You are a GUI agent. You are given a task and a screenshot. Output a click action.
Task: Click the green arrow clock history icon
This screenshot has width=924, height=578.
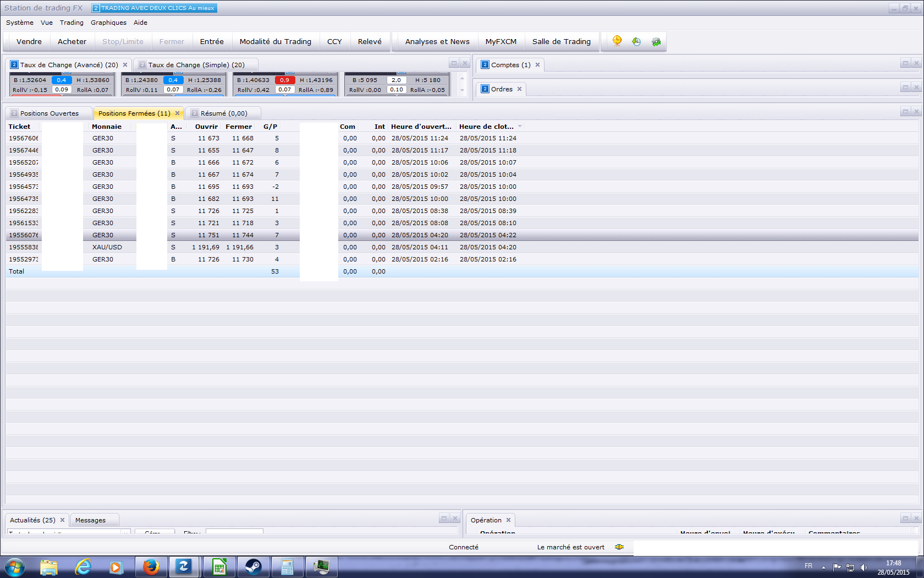pos(636,41)
